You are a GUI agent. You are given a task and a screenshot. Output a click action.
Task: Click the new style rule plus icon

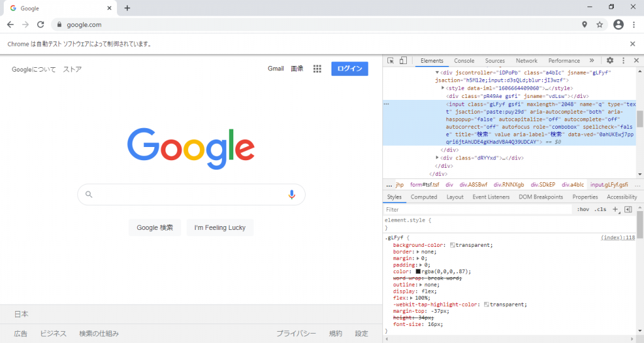click(x=616, y=209)
